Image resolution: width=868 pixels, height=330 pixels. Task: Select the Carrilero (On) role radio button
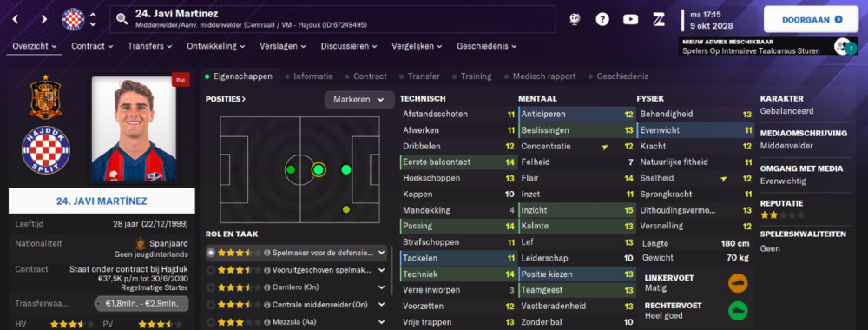pos(210,287)
